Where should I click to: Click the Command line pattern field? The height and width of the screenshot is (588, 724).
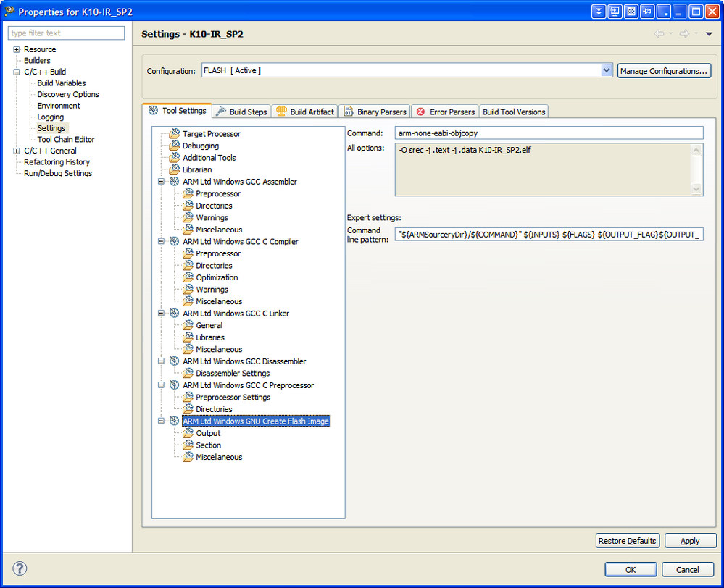click(549, 235)
